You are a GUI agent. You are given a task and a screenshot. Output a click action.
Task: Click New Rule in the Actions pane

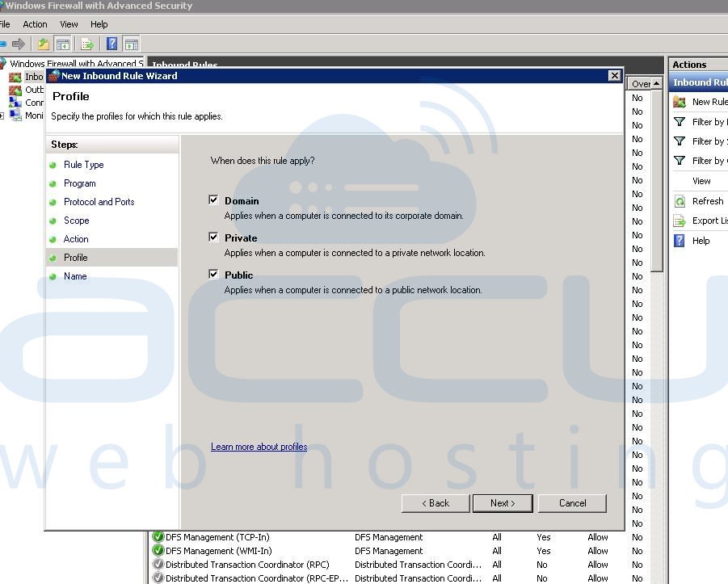[x=710, y=102]
